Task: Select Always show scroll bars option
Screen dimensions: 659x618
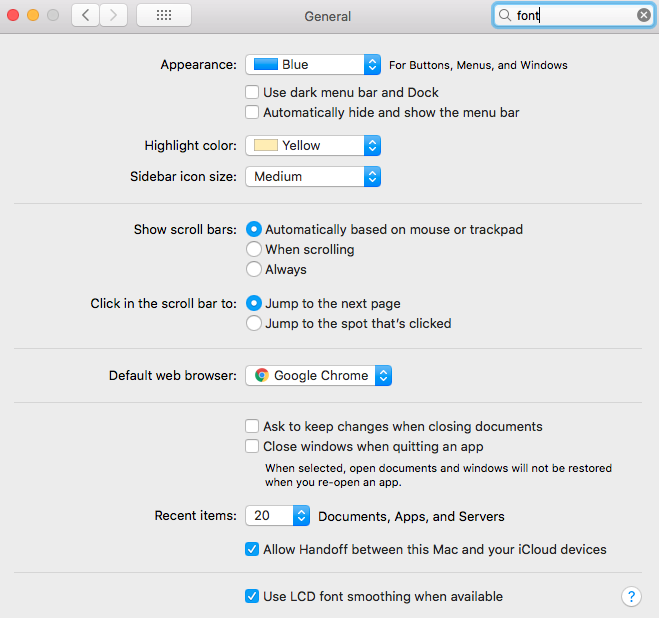Action: [254, 269]
